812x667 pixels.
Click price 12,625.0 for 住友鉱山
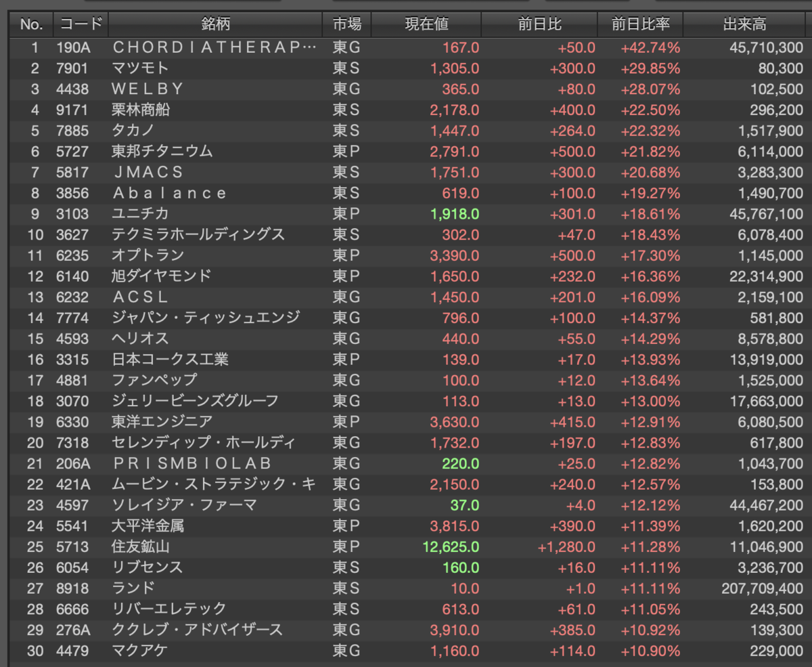(451, 546)
